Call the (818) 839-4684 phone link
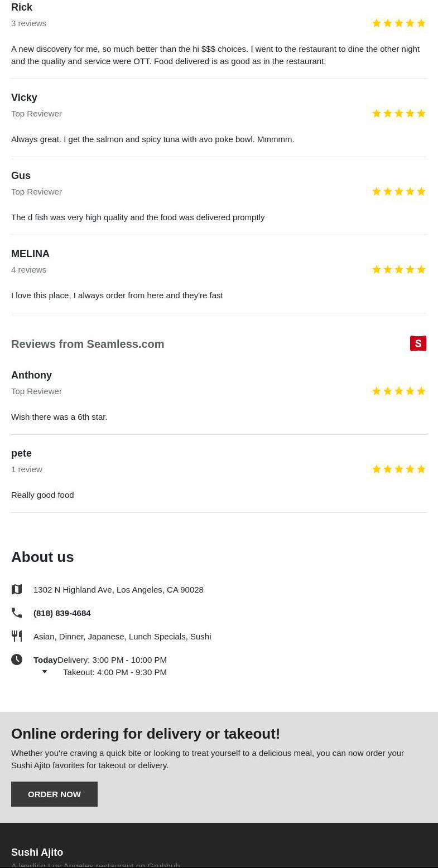This screenshot has height=868, width=438. point(62,613)
